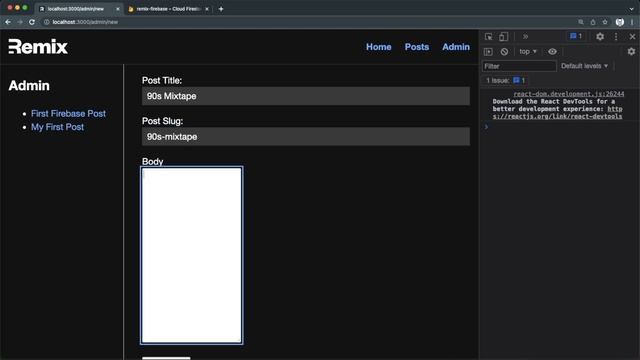Open react-dom.development.js:26244 source link
Screen dimensions: 640x360
(x=569, y=94)
